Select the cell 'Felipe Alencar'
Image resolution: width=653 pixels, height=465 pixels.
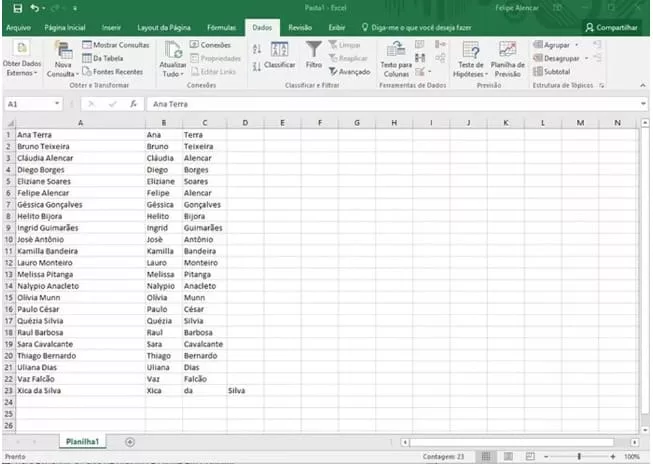(x=80, y=193)
